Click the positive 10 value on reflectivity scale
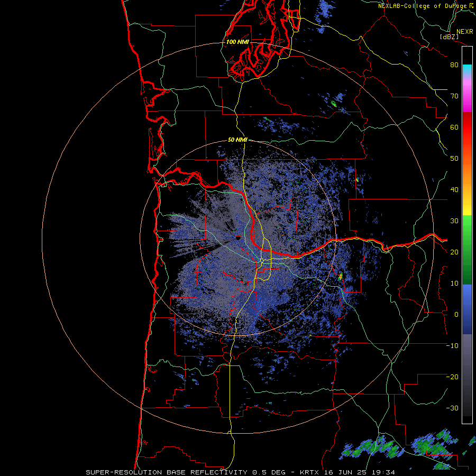Image resolution: width=476 pixels, height=476 pixels. [x=454, y=283]
